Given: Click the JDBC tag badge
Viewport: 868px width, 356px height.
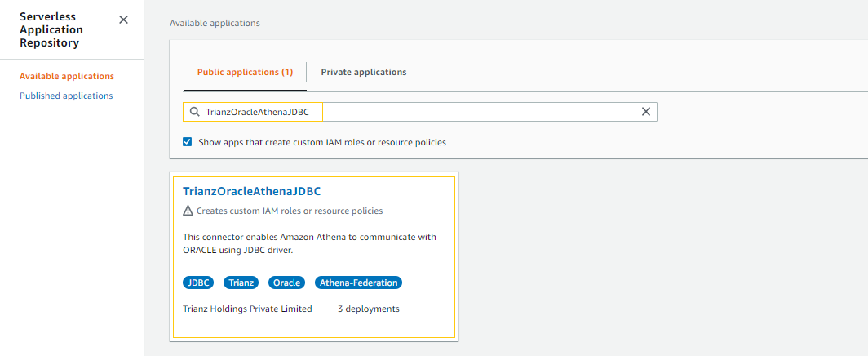Looking at the screenshot, I should (198, 283).
